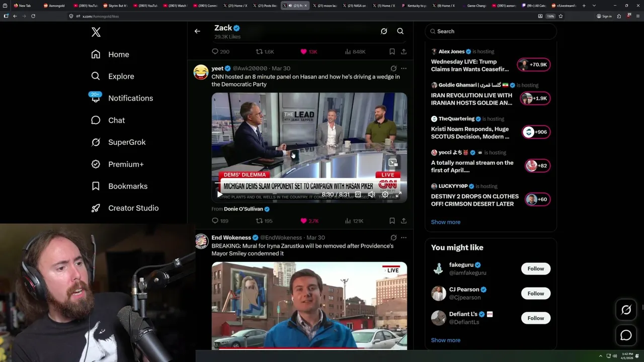
Task: Share the post with 848K views
Action: coord(404,52)
